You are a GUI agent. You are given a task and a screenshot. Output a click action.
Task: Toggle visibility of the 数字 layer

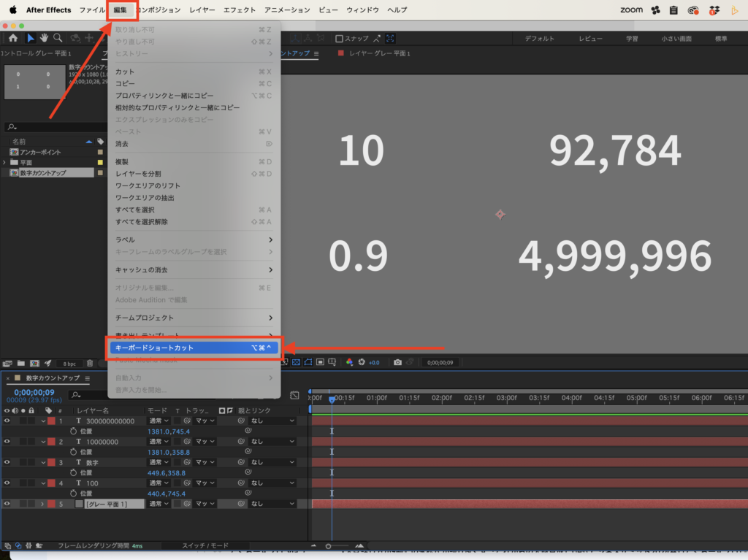(x=7, y=462)
